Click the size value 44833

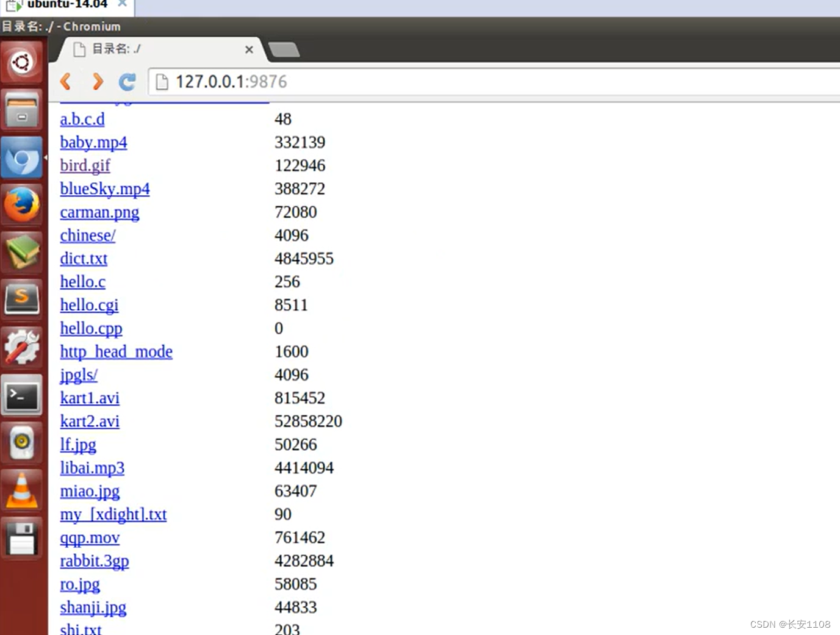pos(296,607)
